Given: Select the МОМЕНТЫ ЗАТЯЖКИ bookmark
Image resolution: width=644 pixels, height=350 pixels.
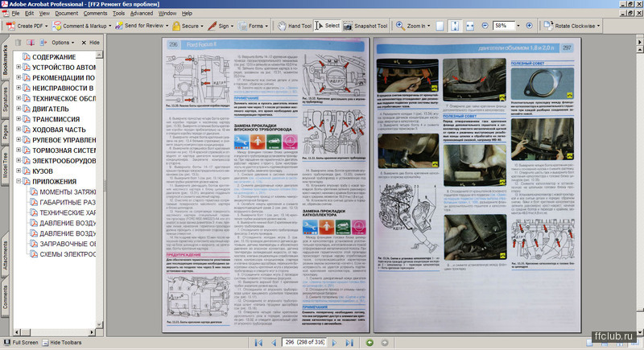Looking at the screenshot, I should point(68,191).
